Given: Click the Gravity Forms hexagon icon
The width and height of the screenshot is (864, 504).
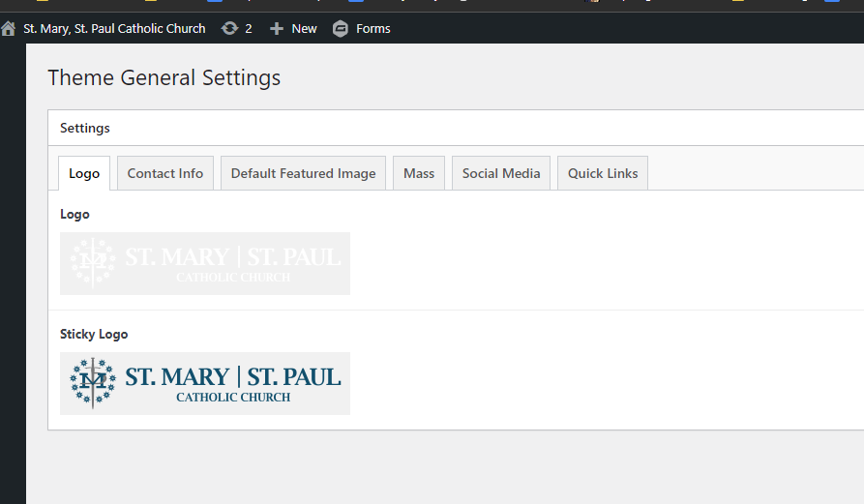Looking at the screenshot, I should (x=341, y=29).
